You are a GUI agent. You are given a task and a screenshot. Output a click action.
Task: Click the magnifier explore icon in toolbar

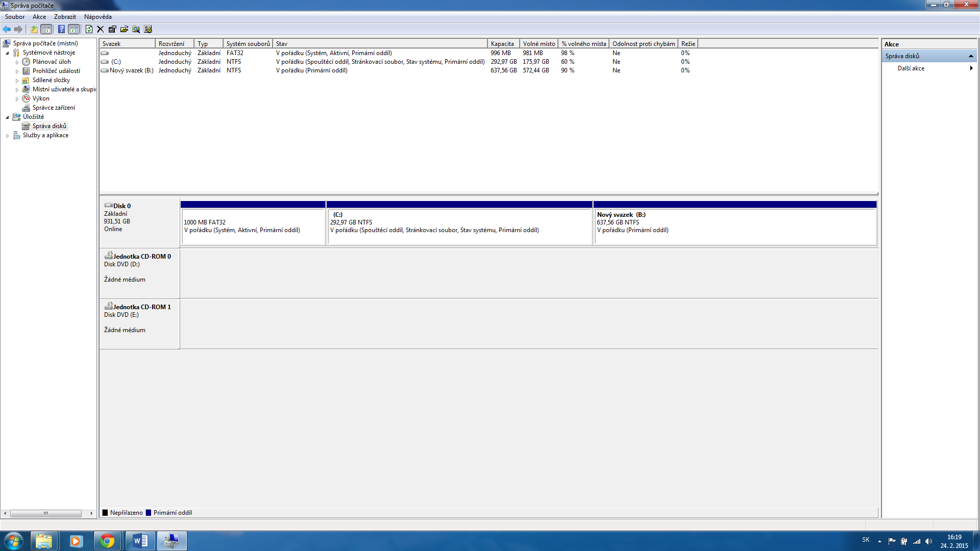pos(136,29)
